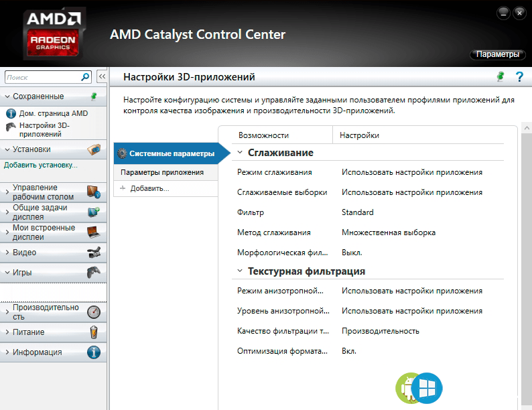Click Добавить... to add an application profile

[149, 188]
